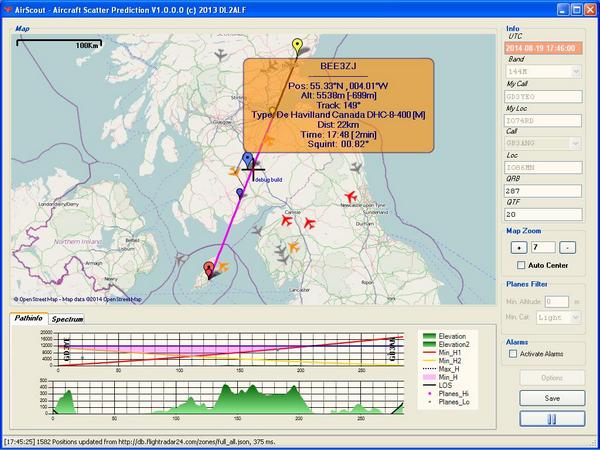The width and height of the screenshot is (600, 450).
Task: Click the status bar positions updated message
Action: pyautogui.click(x=140, y=442)
